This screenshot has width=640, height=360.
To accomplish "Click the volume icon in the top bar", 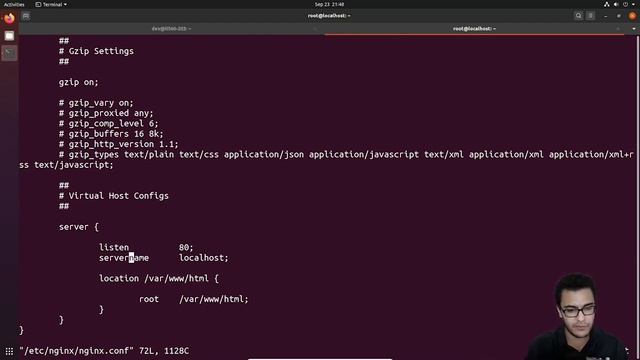I will click(x=616, y=4).
